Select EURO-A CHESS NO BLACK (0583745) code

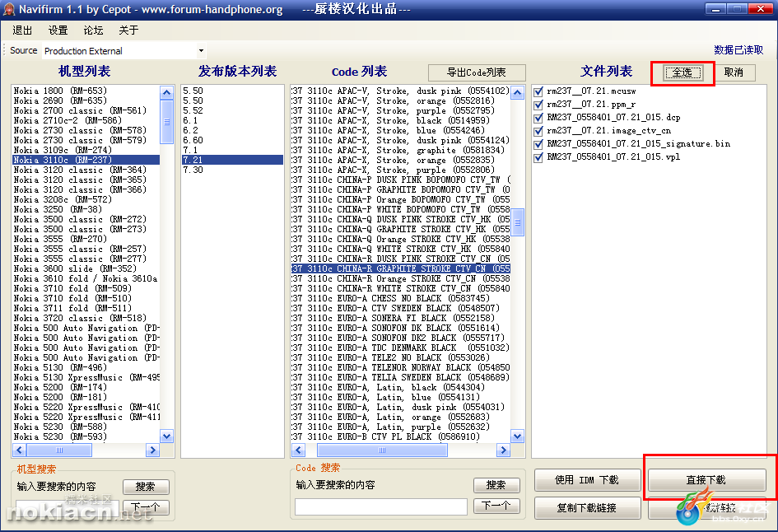(x=401, y=298)
